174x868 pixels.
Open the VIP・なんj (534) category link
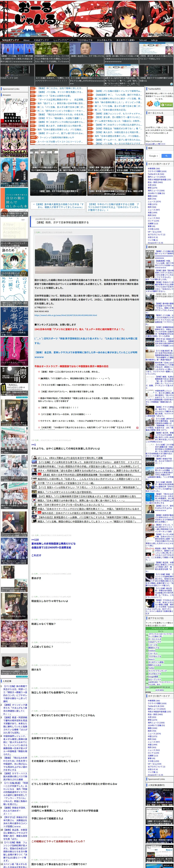(x=154, y=231)
